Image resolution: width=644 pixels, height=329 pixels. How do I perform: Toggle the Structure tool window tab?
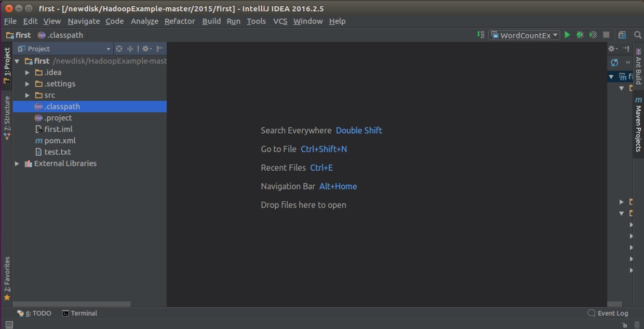(x=7, y=117)
